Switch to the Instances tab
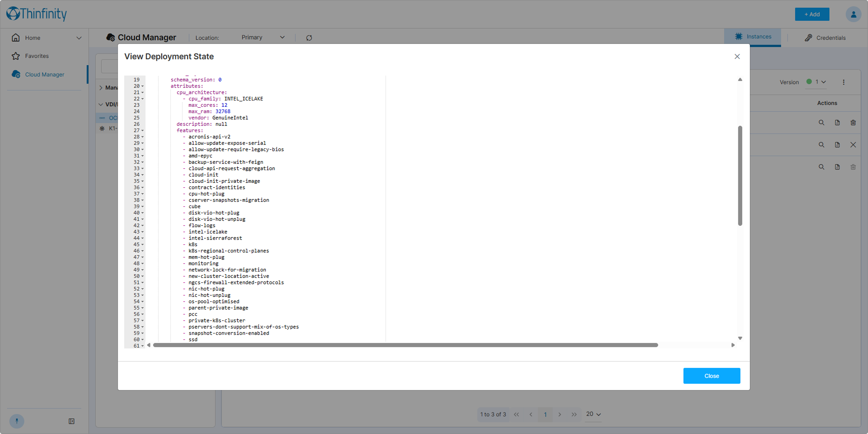The image size is (868, 434). click(753, 37)
